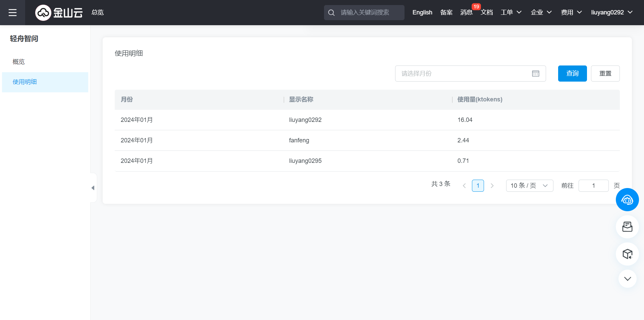Viewport: 644px width, 320px height.
Task: Expand the 工单 dropdown menu
Action: click(x=511, y=12)
